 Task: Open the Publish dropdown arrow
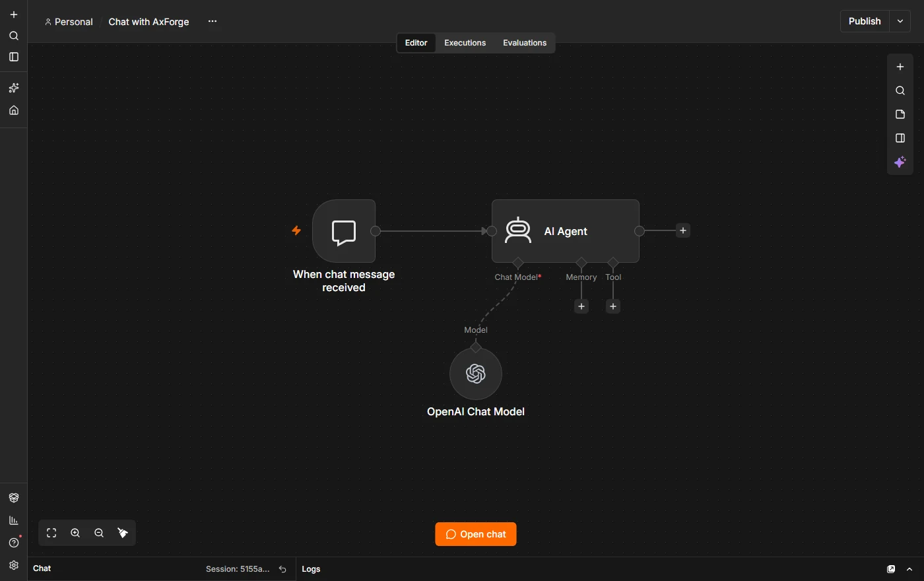[900, 21]
